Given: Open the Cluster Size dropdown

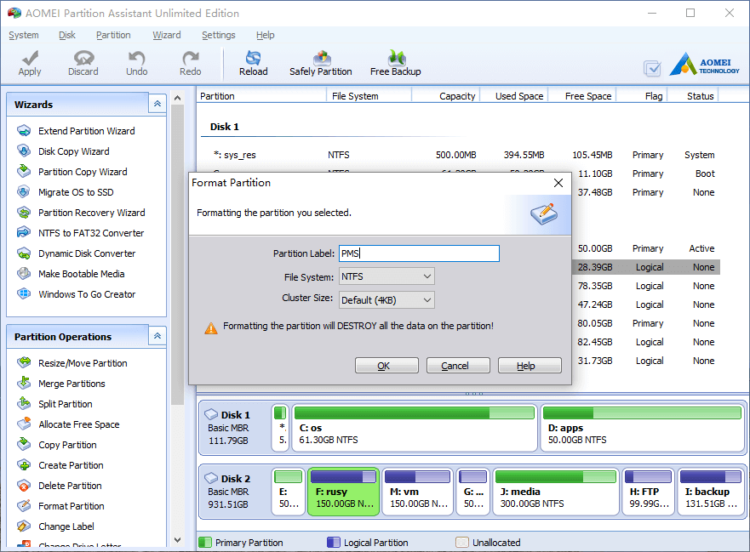Looking at the screenshot, I should coord(386,300).
